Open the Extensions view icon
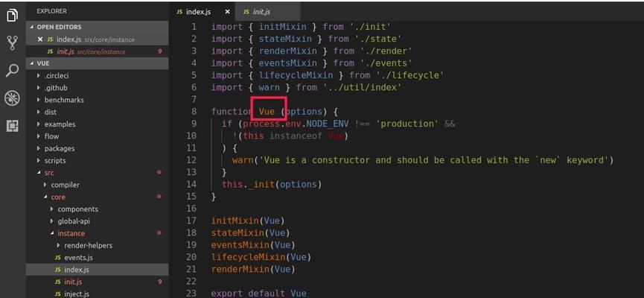This screenshot has height=298, width=644. click(x=13, y=126)
